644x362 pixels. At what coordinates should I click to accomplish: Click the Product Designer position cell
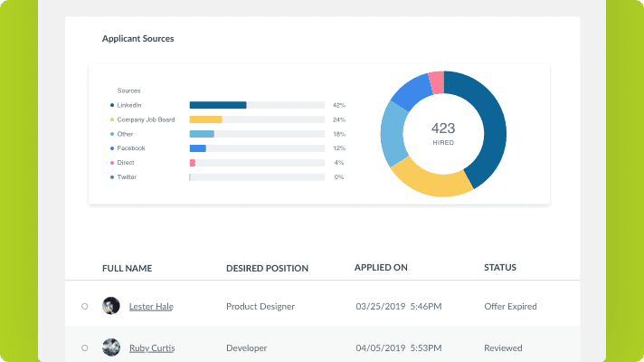click(x=260, y=307)
